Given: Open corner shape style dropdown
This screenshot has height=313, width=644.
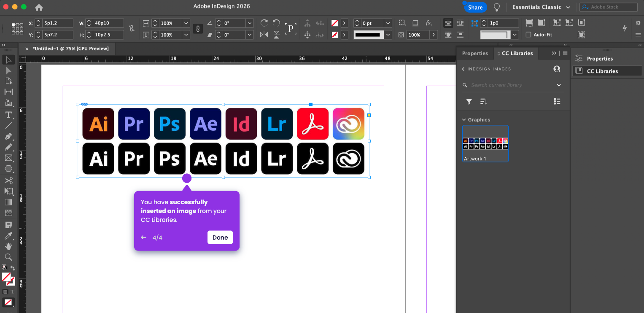Looking at the screenshot, I should pos(515,35).
